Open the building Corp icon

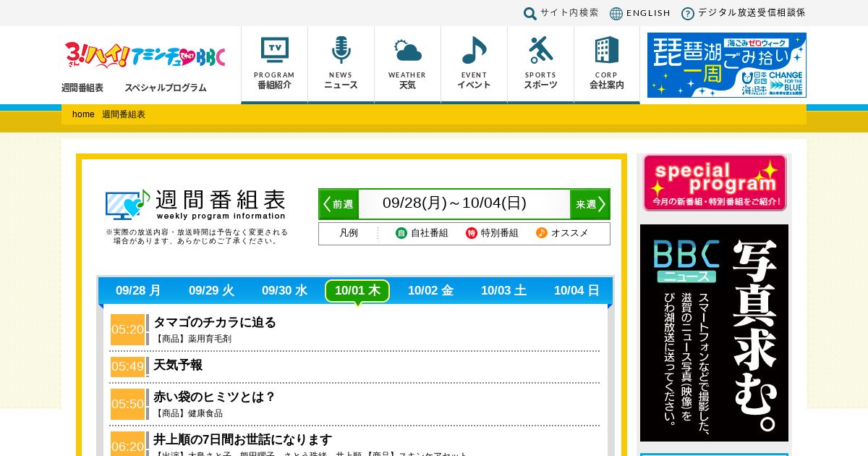(x=607, y=50)
